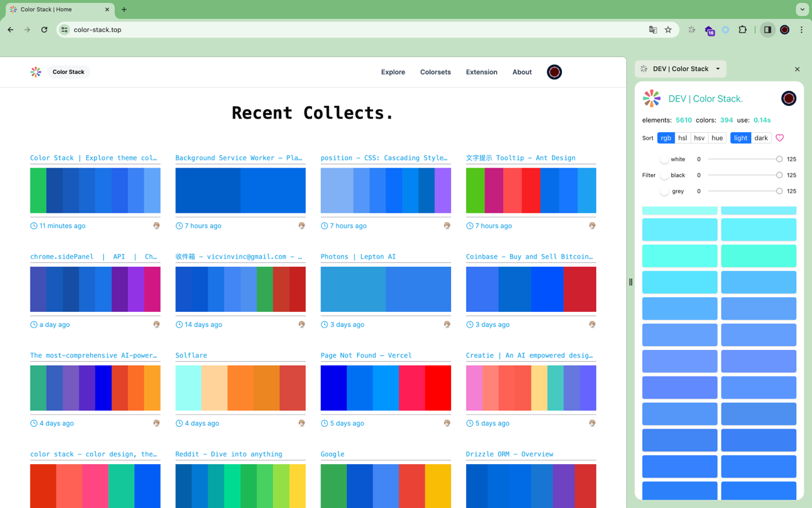Switch to the Extension navigation tab
This screenshot has width=812, height=508.
pos(481,72)
